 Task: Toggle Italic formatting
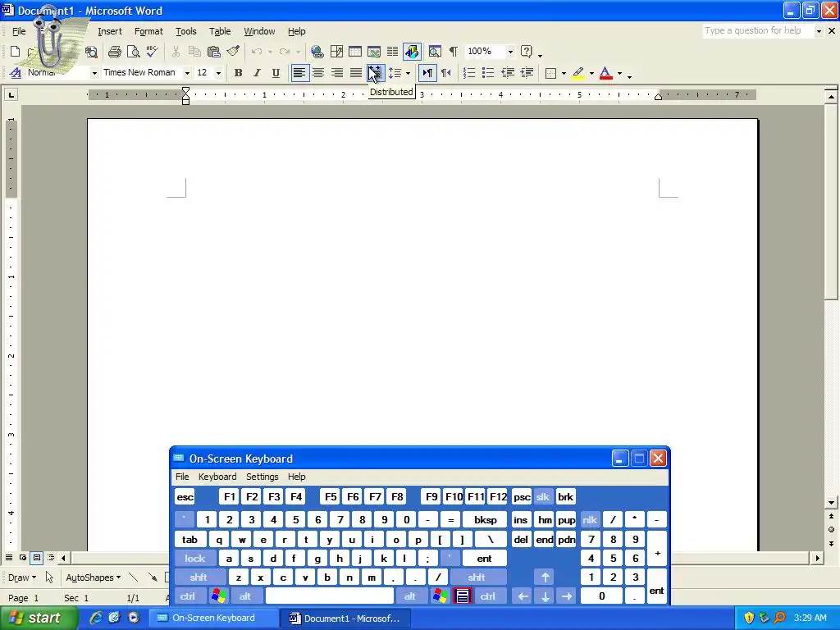pos(257,73)
